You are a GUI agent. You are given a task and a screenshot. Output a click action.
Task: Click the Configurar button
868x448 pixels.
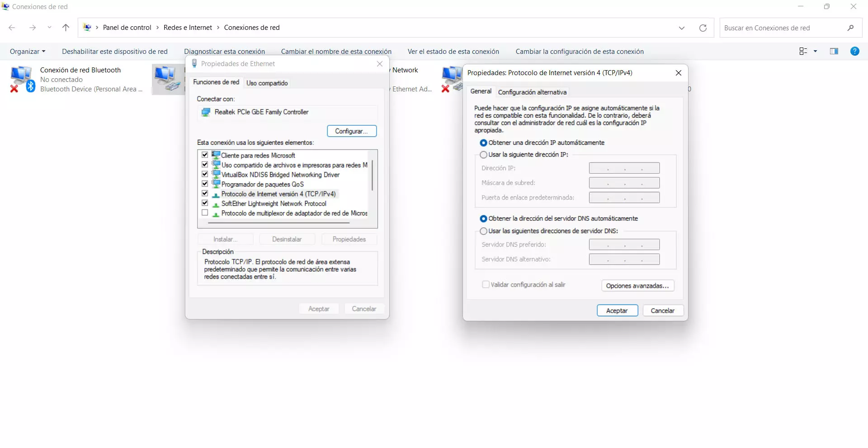(352, 131)
